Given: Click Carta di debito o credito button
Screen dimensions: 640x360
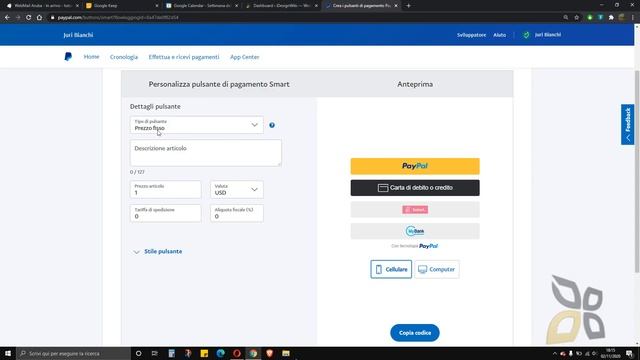Looking at the screenshot, I should pyautogui.click(x=415, y=188).
